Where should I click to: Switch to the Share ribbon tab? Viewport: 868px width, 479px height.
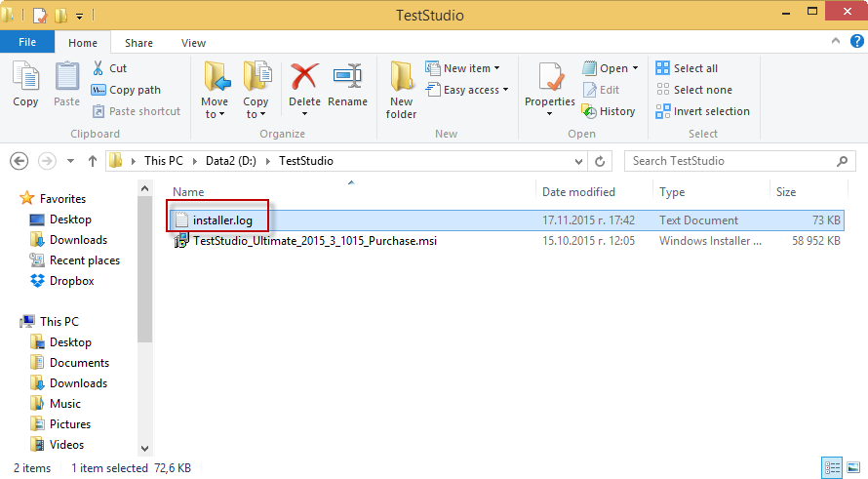pyautogui.click(x=138, y=43)
